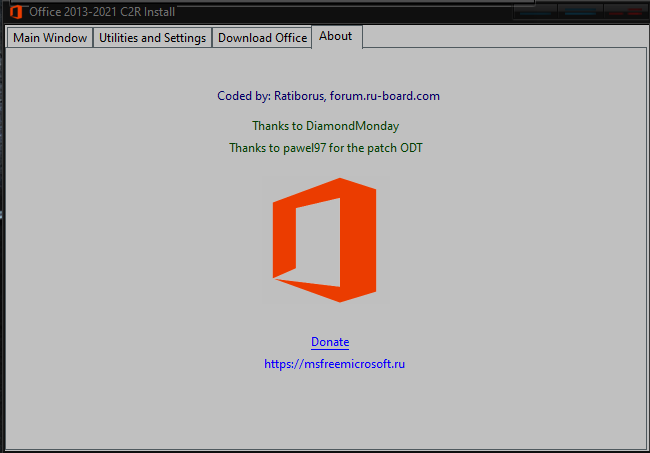Open the https://msfreemicrosoft.ru link

[334, 364]
